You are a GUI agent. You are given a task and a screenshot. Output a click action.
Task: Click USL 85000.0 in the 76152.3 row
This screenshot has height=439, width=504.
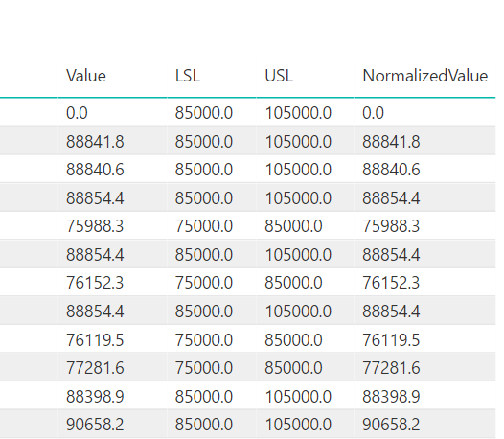click(293, 283)
